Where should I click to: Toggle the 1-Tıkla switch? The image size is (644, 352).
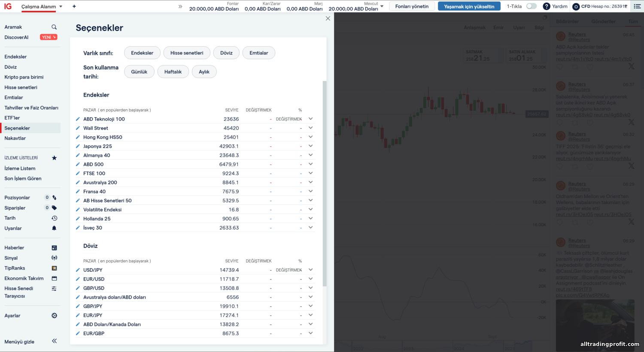(x=532, y=6)
